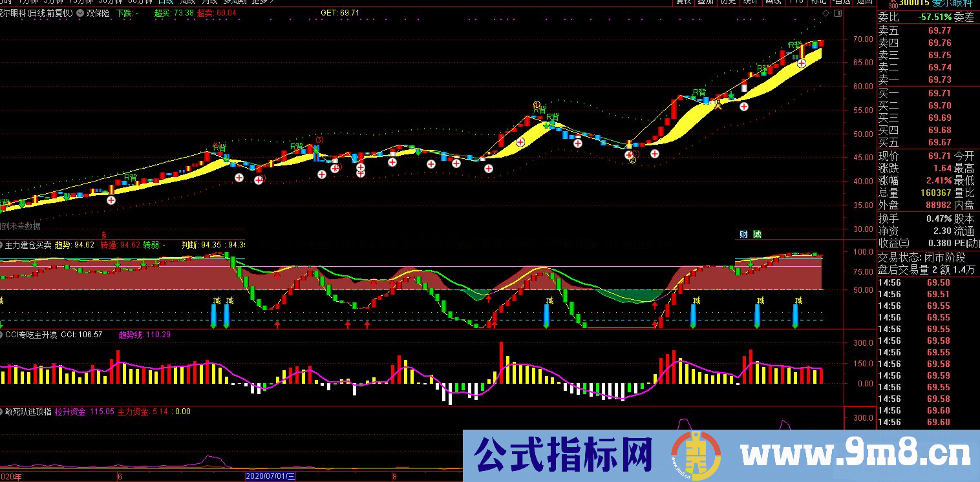Click the stock code 300015
Screen dimensions: 980x482
point(915,3)
